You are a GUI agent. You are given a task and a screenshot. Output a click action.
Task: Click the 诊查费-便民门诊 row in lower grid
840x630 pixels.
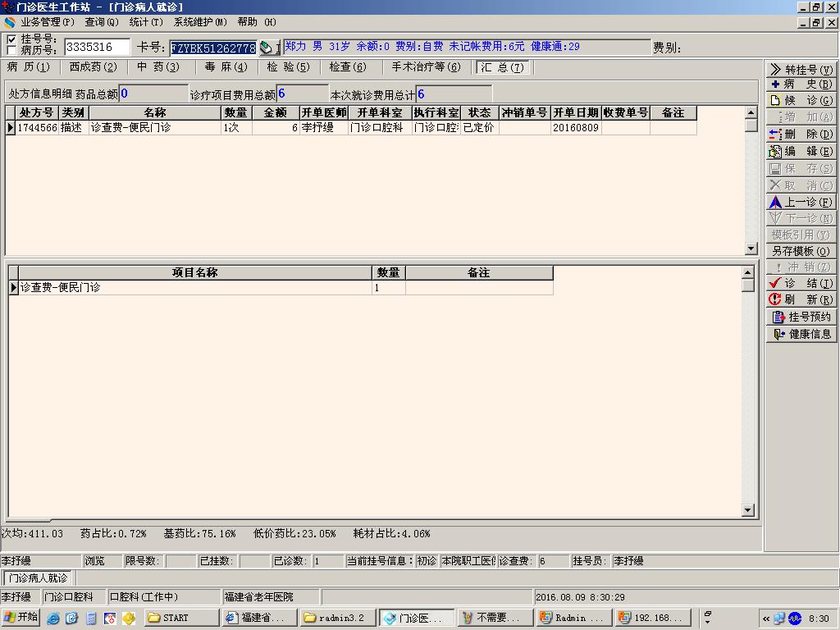click(281, 287)
